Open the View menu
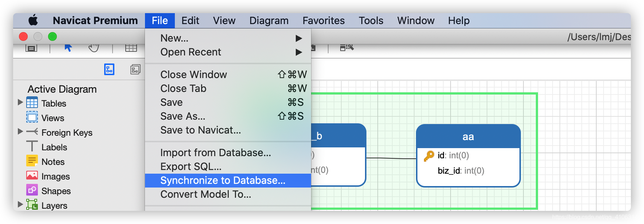 click(x=224, y=20)
